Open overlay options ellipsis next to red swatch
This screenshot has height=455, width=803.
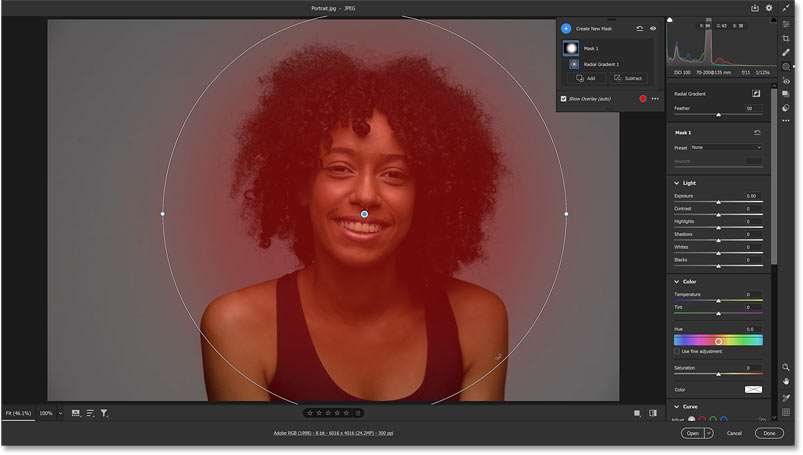tap(655, 98)
